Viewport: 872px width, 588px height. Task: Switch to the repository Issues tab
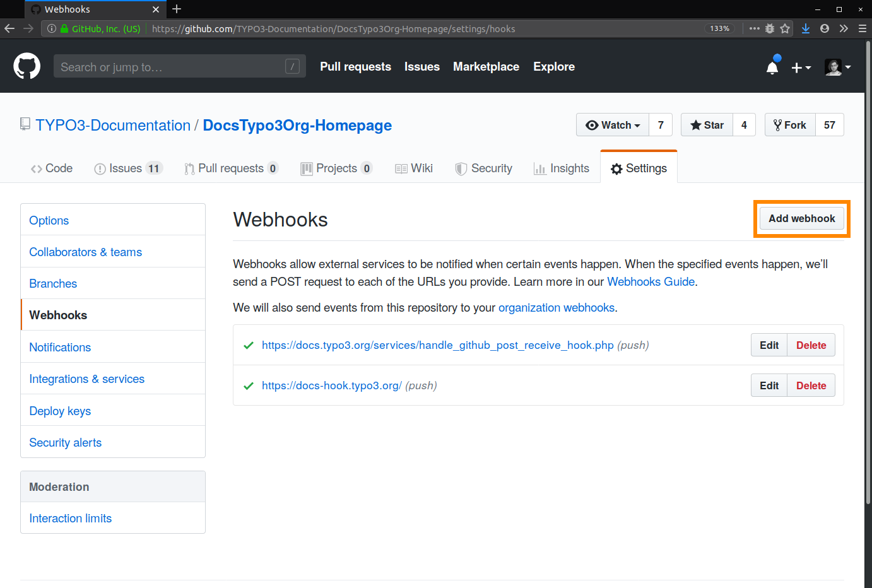click(x=129, y=168)
